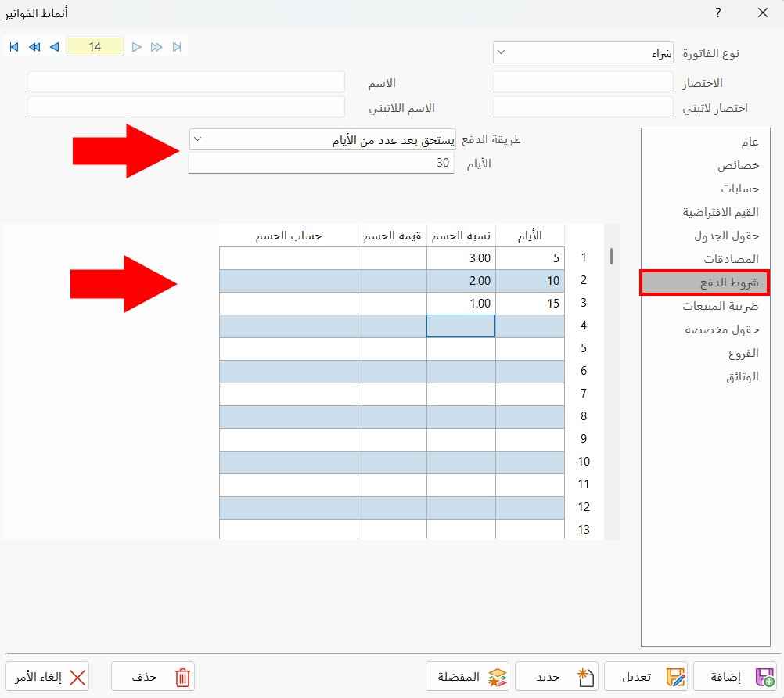Go to the next record
Screen dimensions: 784x698
tap(136, 47)
